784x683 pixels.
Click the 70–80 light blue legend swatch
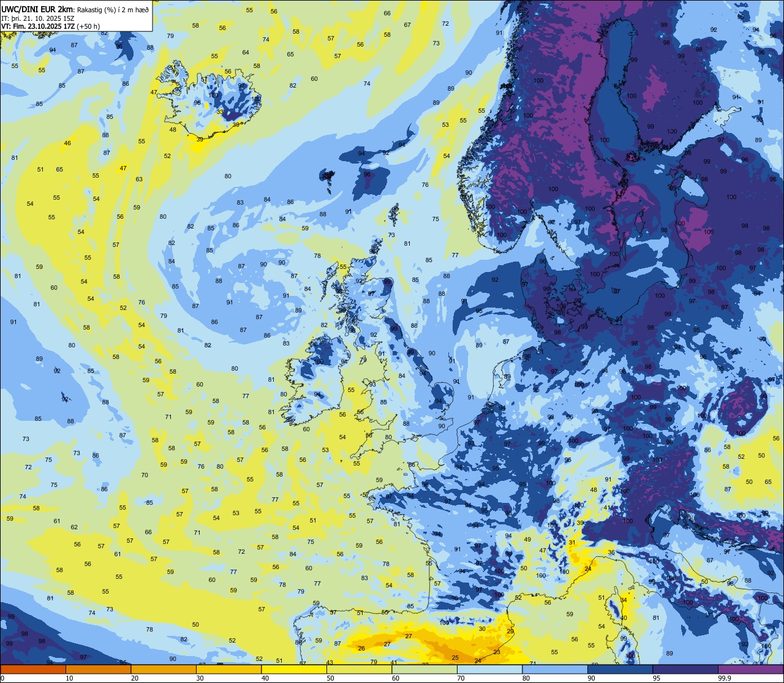coord(489,669)
